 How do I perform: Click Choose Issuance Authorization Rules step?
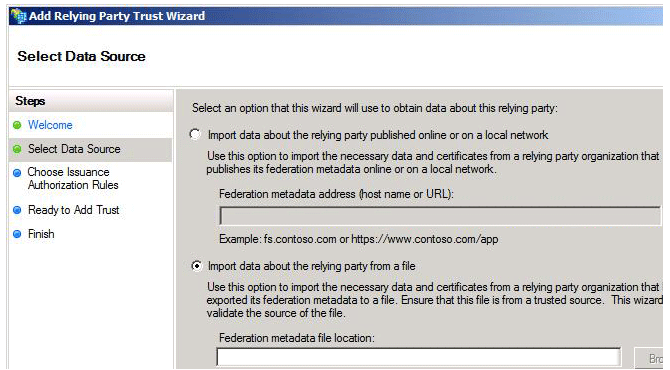click(x=73, y=178)
